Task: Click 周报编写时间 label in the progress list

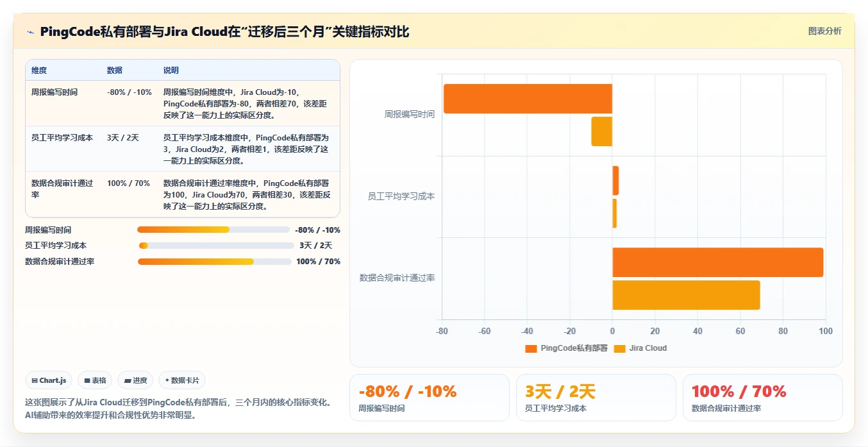Action: 48,230
